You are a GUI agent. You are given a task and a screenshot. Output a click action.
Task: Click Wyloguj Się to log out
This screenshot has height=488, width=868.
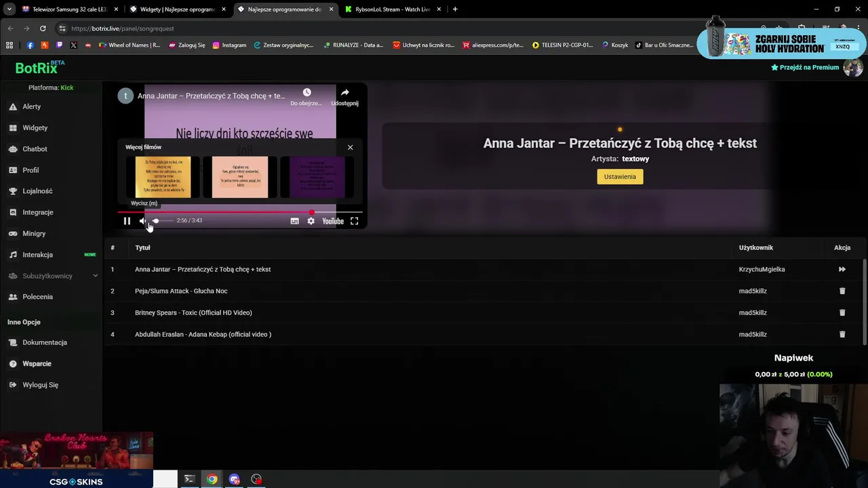pos(40,385)
